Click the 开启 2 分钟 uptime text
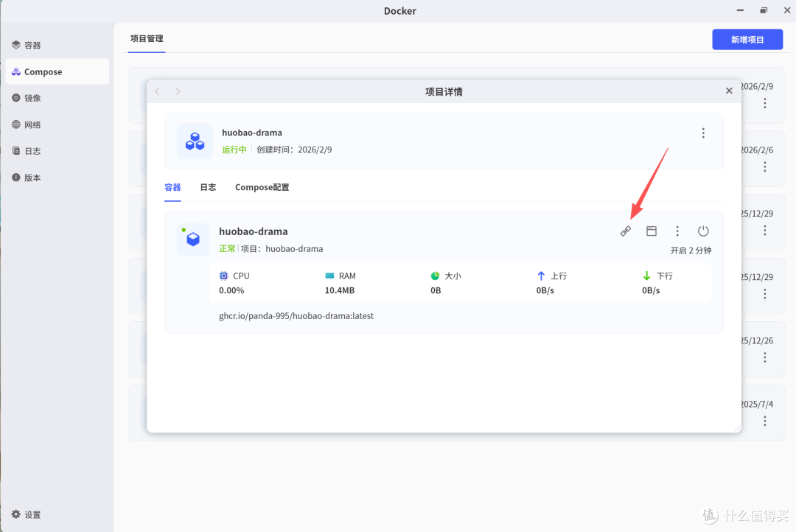 click(691, 251)
